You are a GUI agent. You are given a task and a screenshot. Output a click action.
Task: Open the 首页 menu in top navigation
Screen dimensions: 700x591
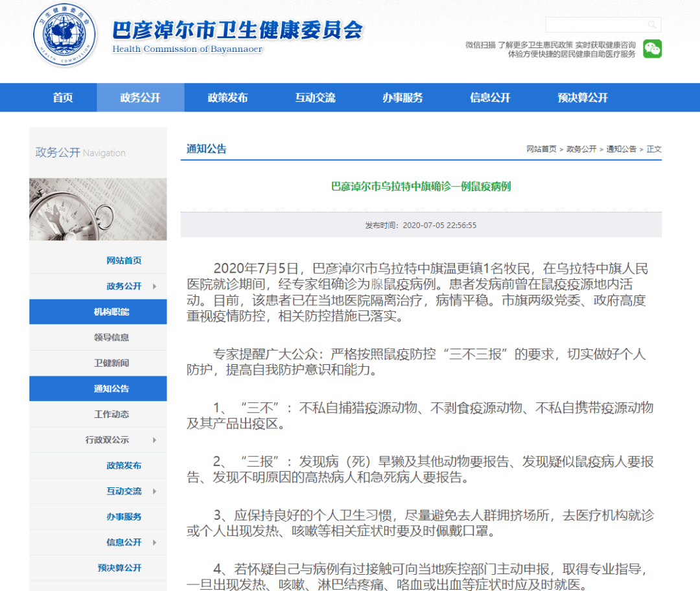(62, 97)
